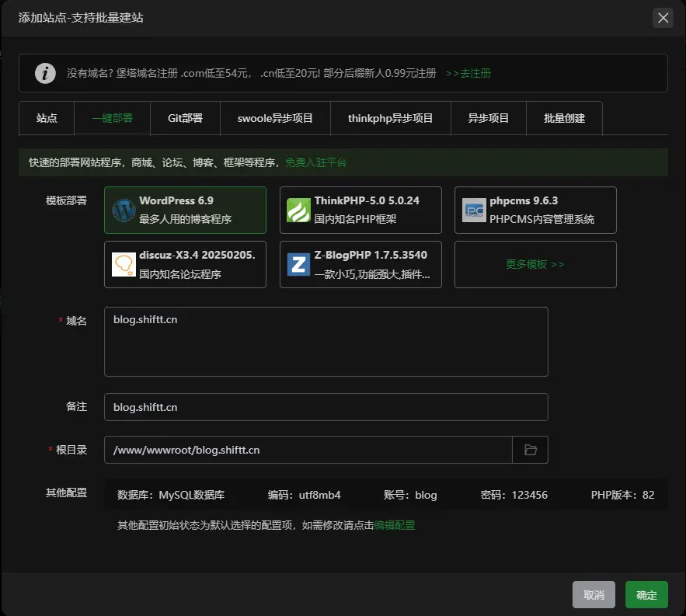Follow the >>去注册 domain registration link
The height and width of the screenshot is (616, 686).
coord(468,73)
